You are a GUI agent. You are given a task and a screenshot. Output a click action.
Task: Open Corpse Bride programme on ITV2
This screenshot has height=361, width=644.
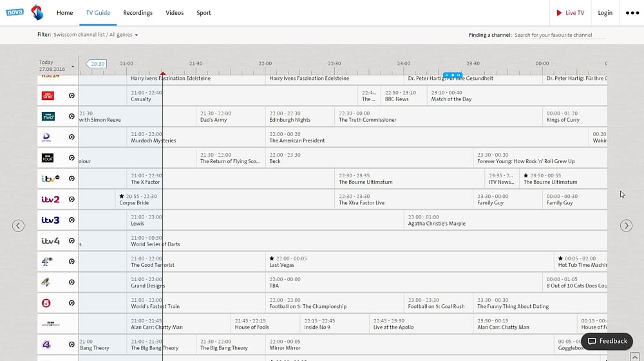pyautogui.click(x=225, y=200)
